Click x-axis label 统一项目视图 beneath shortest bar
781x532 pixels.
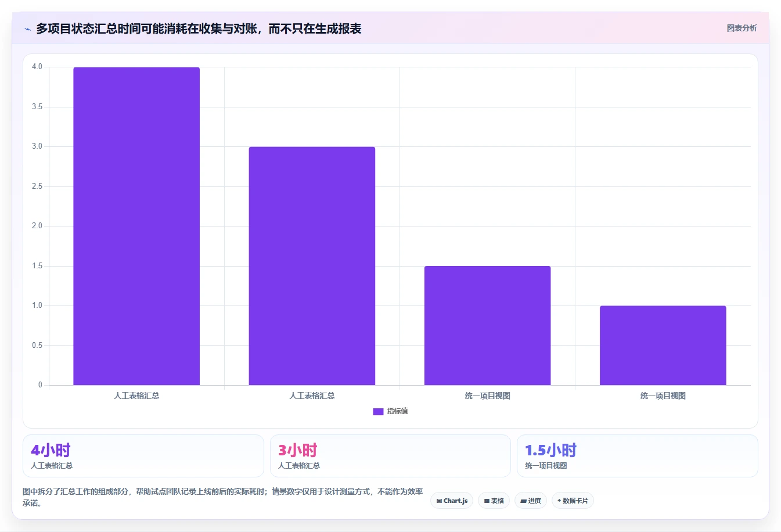(663, 396)
